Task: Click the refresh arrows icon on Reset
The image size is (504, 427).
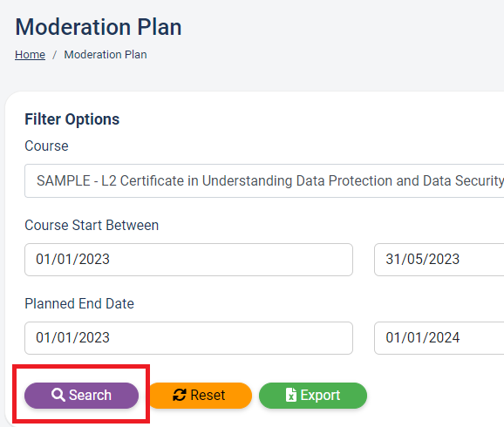Action: click(x=180, y=395)
